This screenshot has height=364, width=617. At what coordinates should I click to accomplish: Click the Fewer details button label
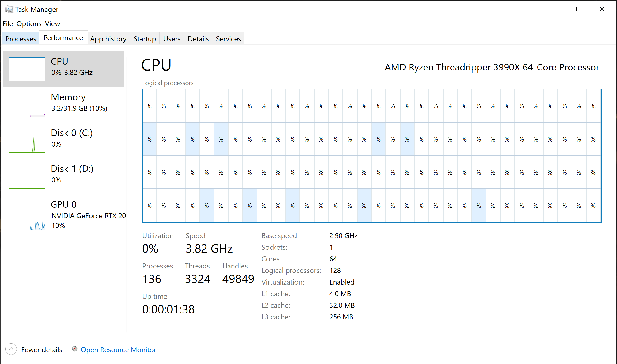(42, 350)
